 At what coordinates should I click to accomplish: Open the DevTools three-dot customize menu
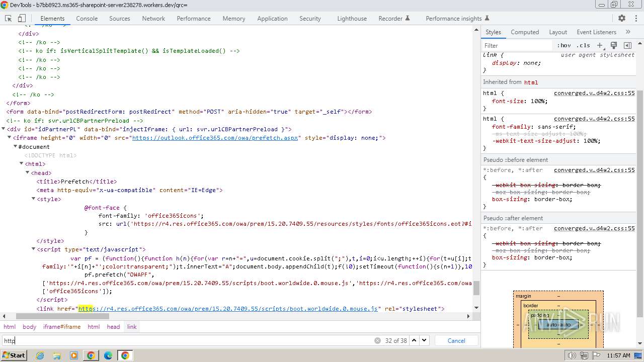pyautogui.click(x=635, y=18)
